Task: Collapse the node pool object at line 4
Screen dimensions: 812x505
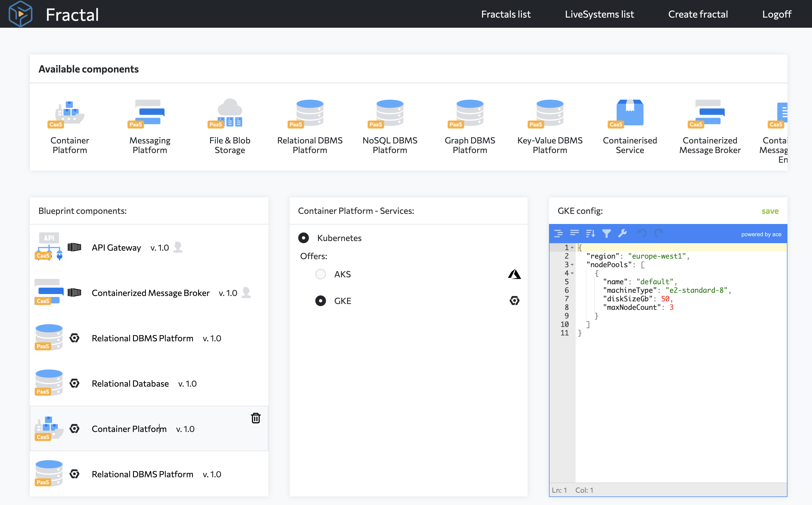Action: click(572, 273)
